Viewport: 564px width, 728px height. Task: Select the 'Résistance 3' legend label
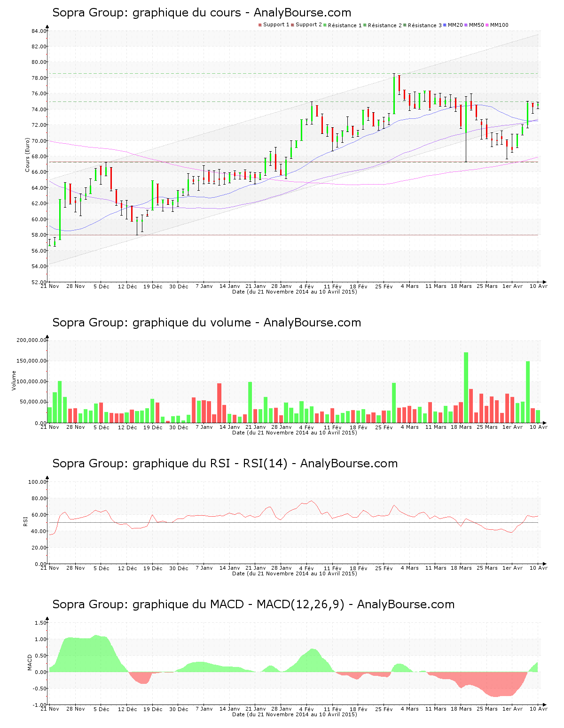[424, 25]
